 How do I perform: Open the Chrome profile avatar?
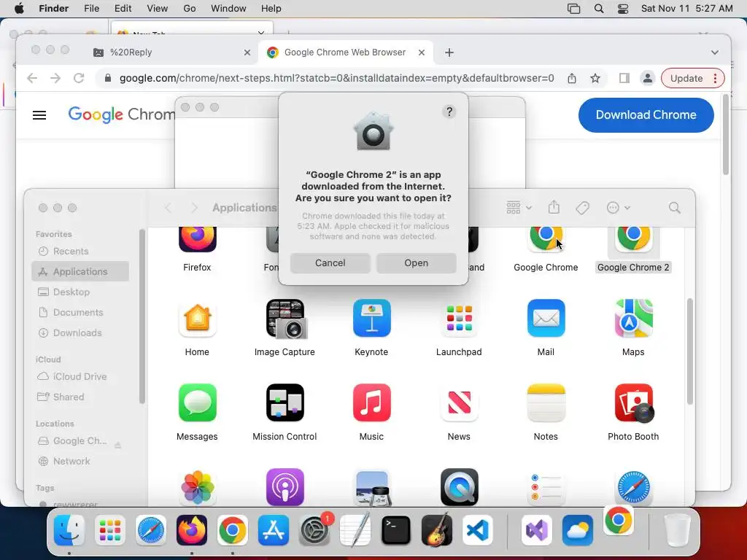(x=648, y=78)
